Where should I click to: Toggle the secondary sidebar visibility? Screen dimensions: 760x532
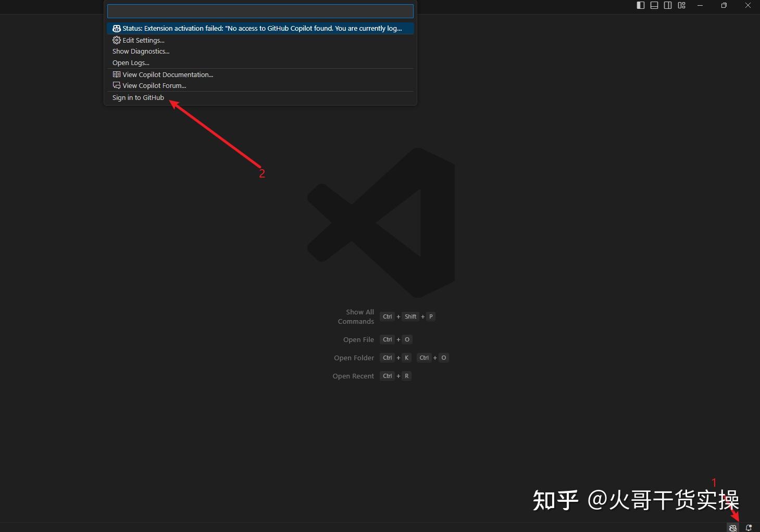click(x=667, y=5)
